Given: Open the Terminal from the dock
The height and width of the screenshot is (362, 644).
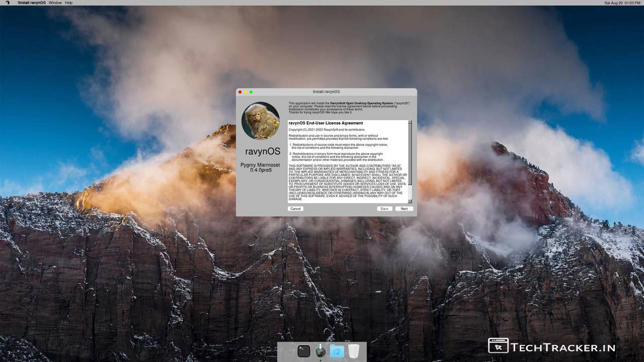Looking at the screenshot, I should [303, 351].
